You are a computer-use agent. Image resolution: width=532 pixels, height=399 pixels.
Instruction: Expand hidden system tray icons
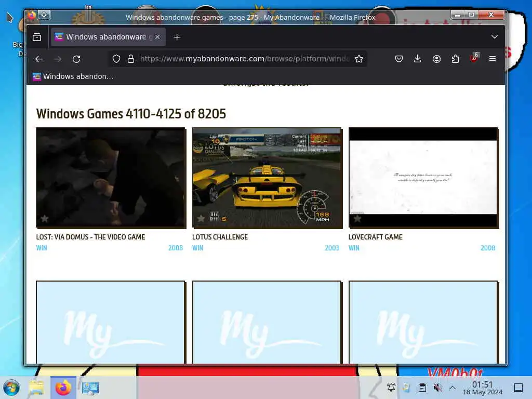pos(453,387)
